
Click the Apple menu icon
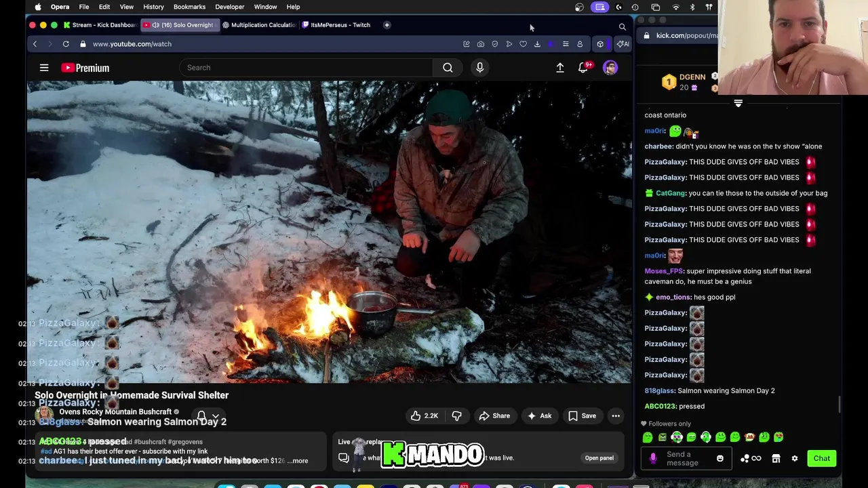pyautogui.click(x=38, y=7)
